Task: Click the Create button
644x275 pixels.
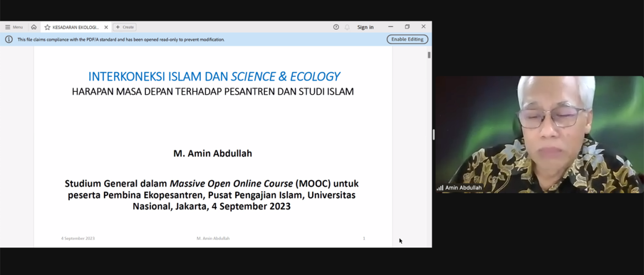Action: (x=125, y=27)
